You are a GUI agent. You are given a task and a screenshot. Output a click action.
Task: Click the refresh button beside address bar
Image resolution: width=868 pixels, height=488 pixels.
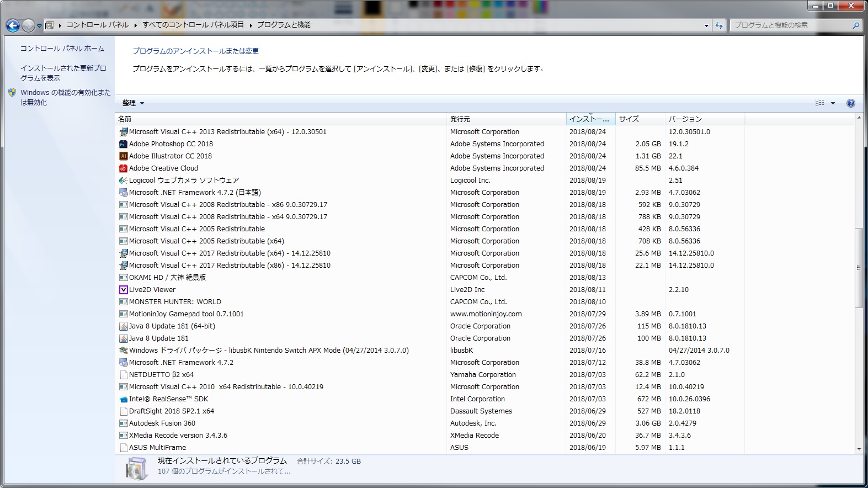click(x=718, y=25)
